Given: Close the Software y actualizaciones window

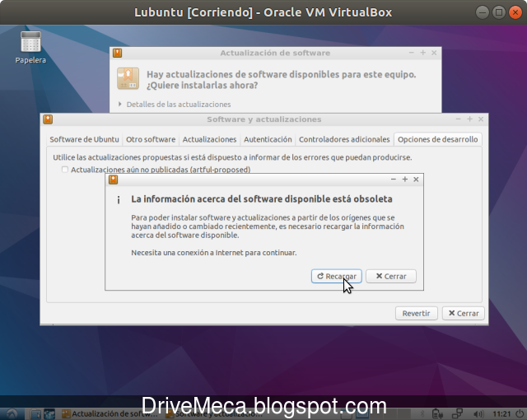Looking at the screenshot, I should point(481,119).
